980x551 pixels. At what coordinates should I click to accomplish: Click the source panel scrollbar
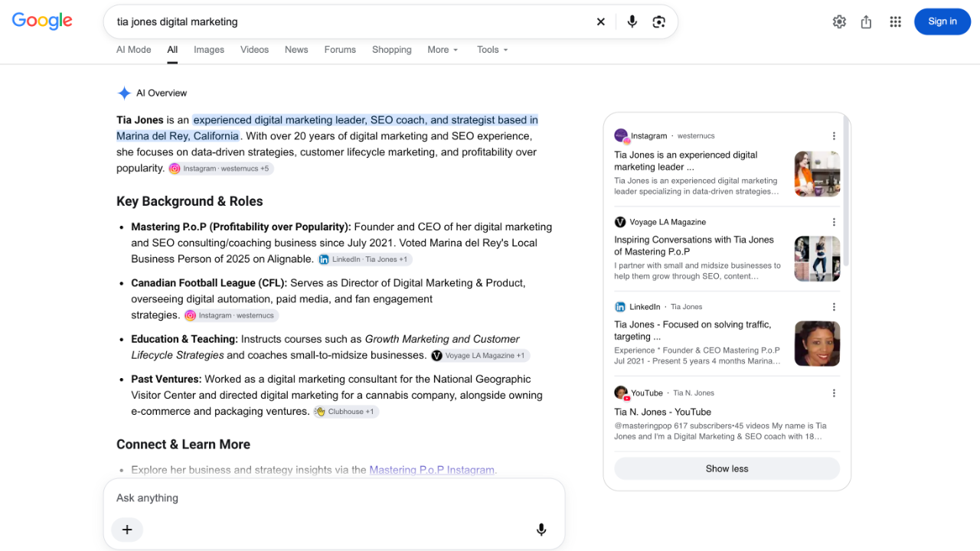point(846,191)
